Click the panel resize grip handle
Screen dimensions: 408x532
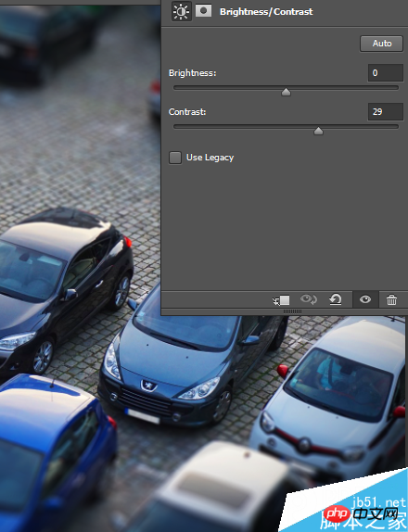click(292, 311)
